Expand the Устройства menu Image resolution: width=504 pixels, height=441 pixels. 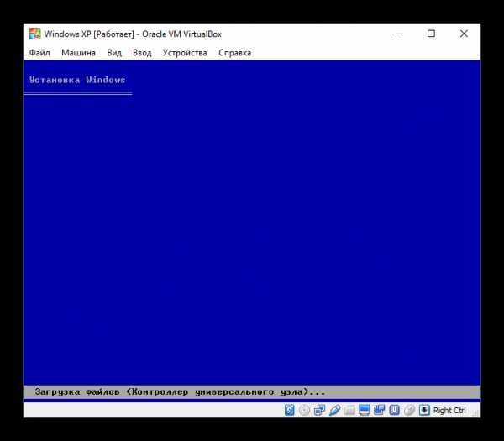pyautogui.click(x=185, y=52)
